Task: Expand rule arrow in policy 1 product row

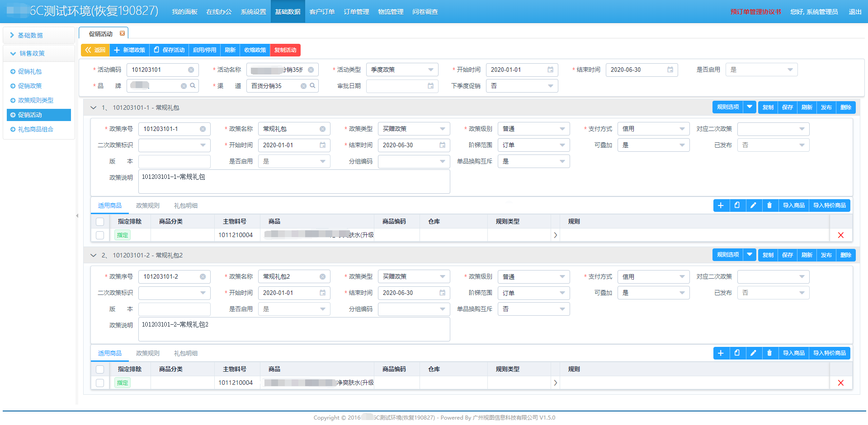Action: (555, 235)
